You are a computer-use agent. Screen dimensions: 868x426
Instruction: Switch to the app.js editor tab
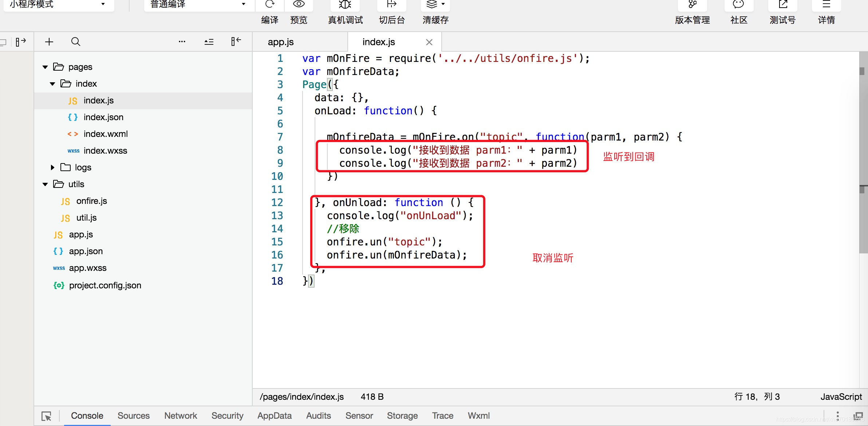(281, 42)
